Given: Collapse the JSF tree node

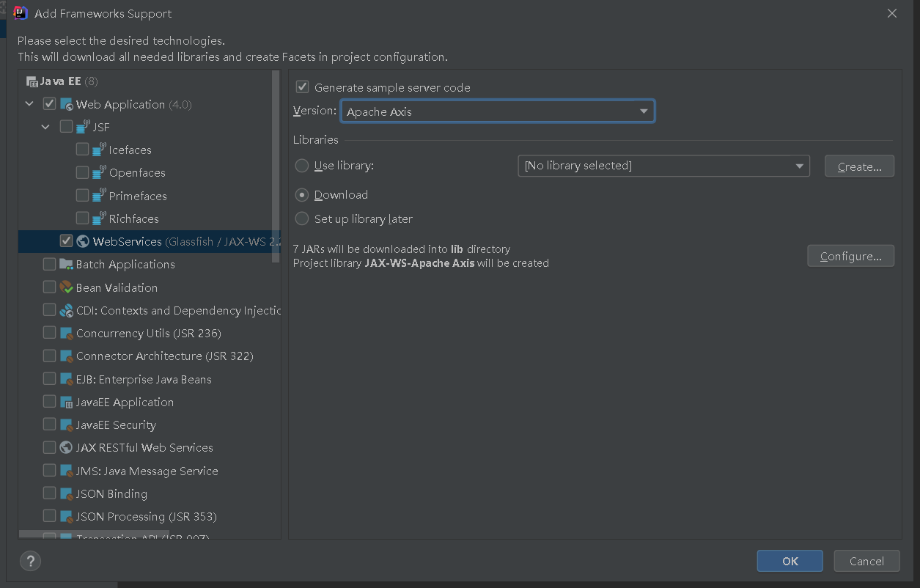Looking at the screenshot, I should 45,127.
